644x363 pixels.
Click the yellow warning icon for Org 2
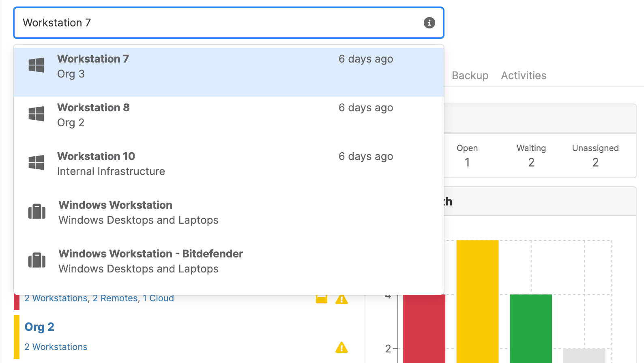pyautogui.click(x=341, y=348)
